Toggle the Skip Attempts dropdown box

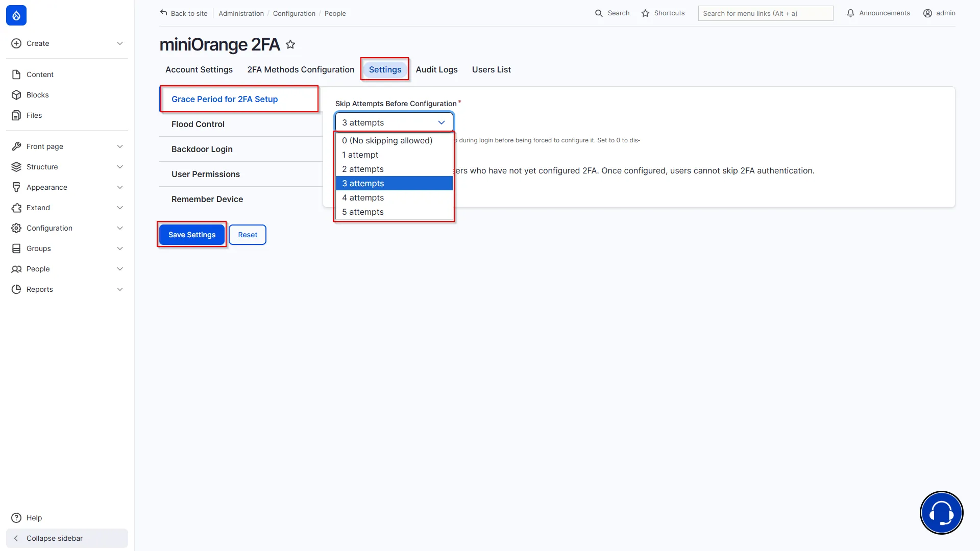[394, 122]
